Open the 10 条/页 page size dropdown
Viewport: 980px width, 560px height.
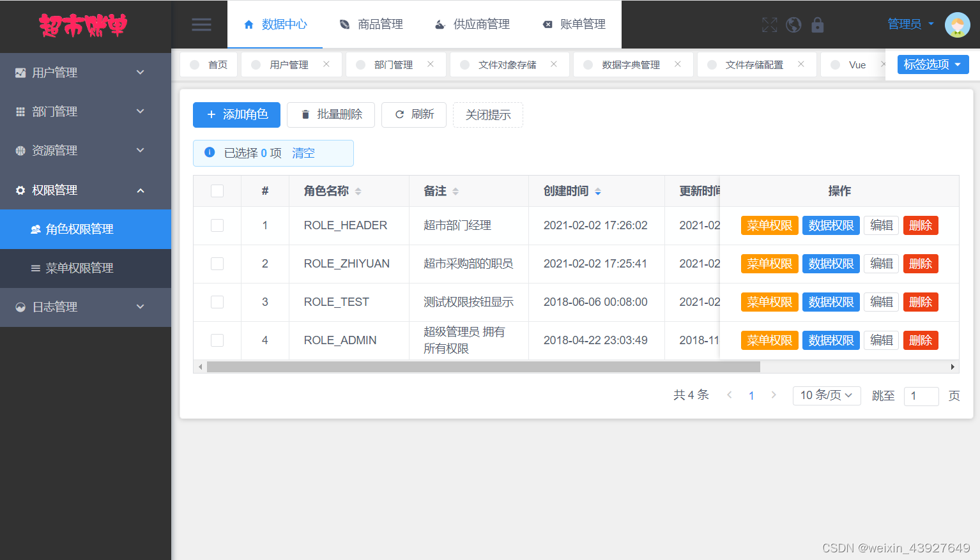[827, 395]
